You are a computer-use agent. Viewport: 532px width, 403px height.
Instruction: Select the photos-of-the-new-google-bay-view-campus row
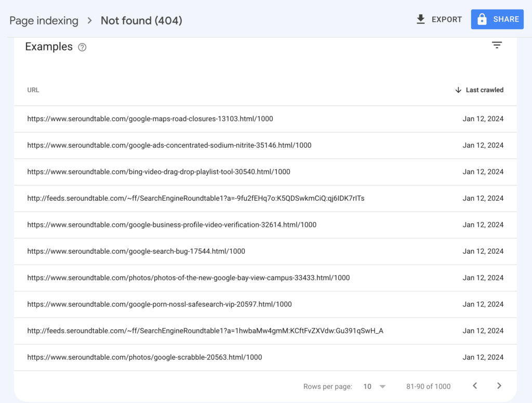coord(188,278)
